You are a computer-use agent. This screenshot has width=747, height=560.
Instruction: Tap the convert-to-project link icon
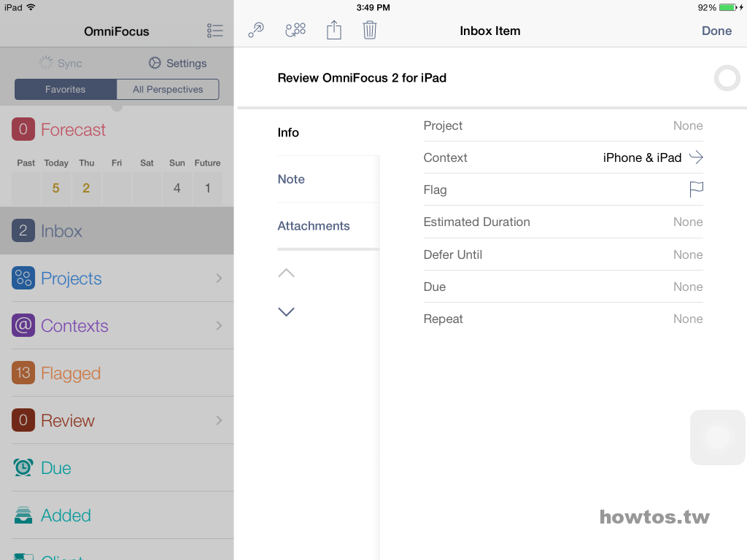click(x=256, y=31)
